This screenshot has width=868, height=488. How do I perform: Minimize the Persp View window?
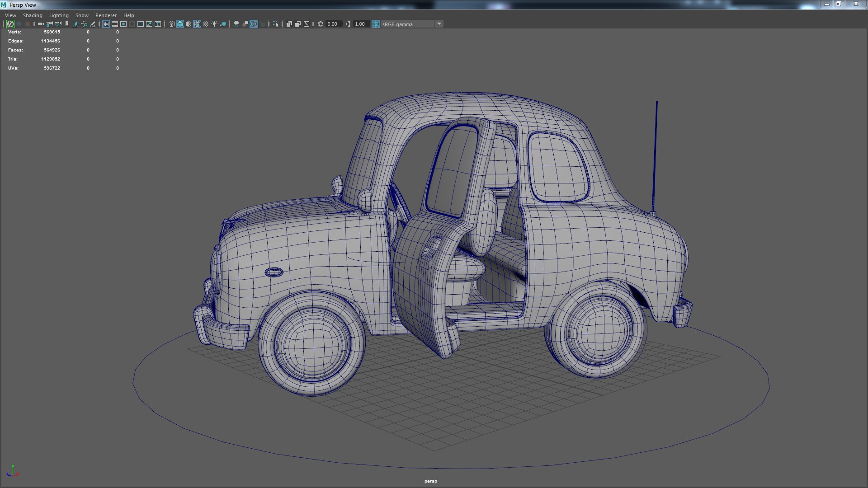click(x=826, y=4)
